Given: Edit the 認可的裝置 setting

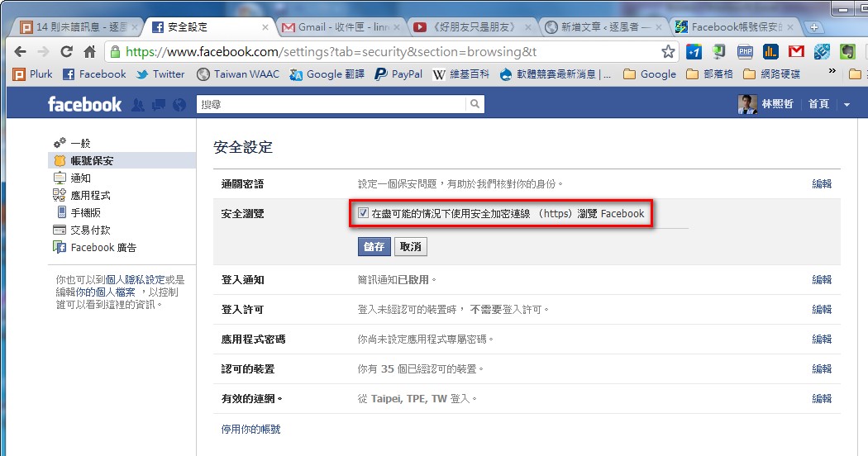Looking at the screenshot, I should click(x=822, y=369).
